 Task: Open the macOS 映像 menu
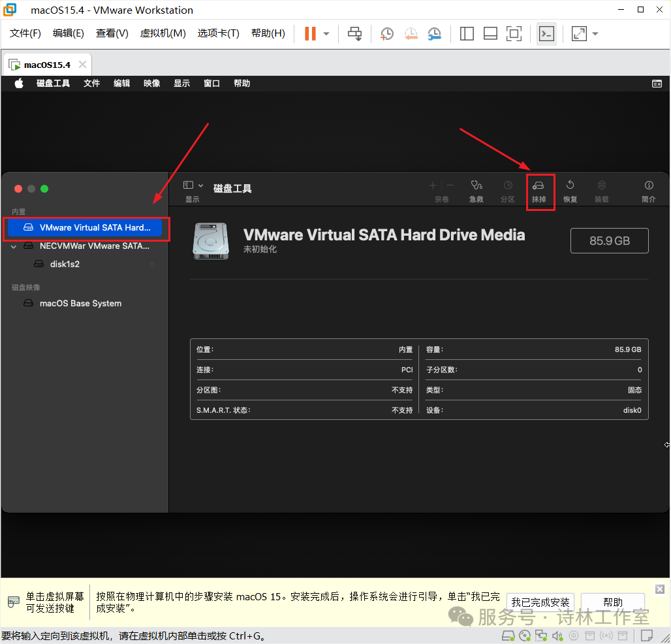[151, 84]
